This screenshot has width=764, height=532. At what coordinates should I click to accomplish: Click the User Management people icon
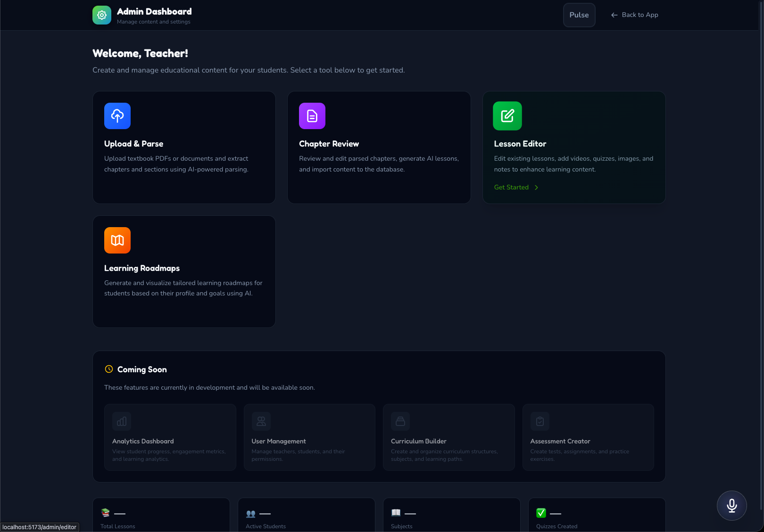(x=261, y=421)
